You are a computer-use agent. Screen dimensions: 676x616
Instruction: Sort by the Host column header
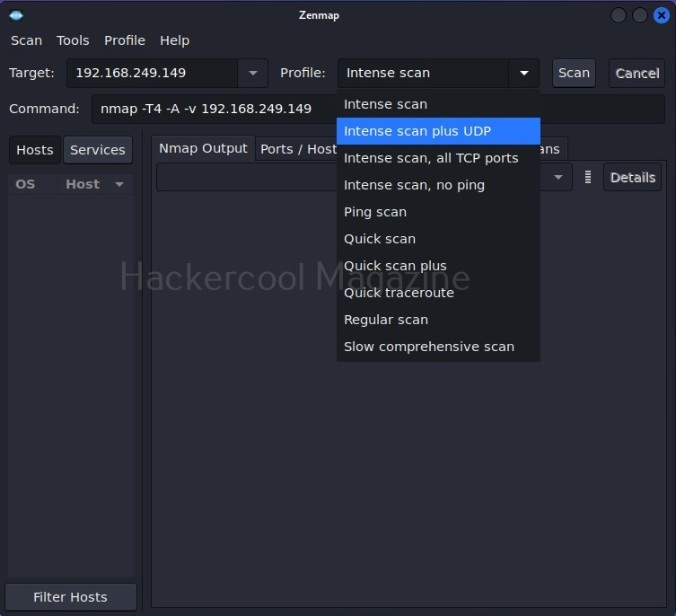point(95,184)
